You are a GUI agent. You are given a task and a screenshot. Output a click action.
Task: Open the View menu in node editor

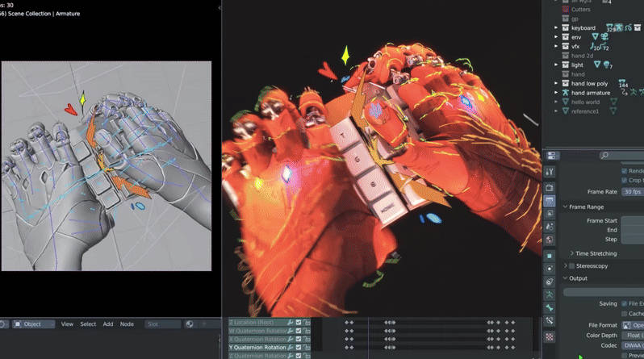coord(67,324)
